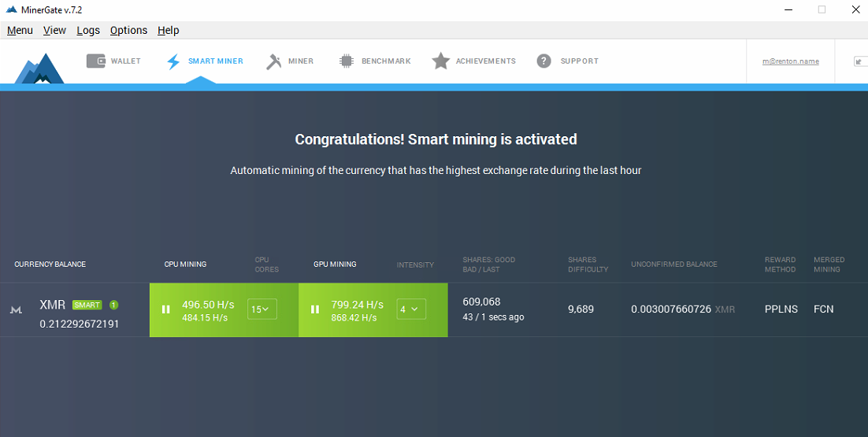Click the Monero XMR coin icon
The width and height of the screenshot is (868, 437).
click(x=16, y=310)
